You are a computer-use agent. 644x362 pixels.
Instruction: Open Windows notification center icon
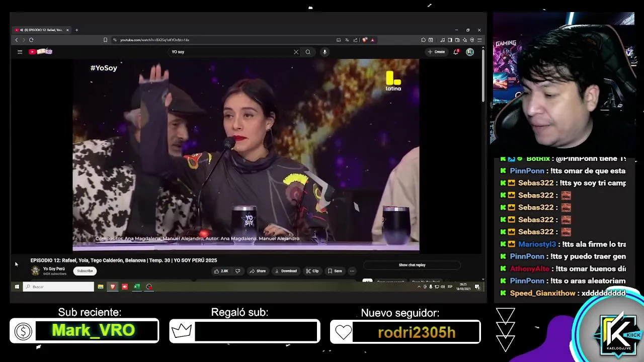(477, 287)
